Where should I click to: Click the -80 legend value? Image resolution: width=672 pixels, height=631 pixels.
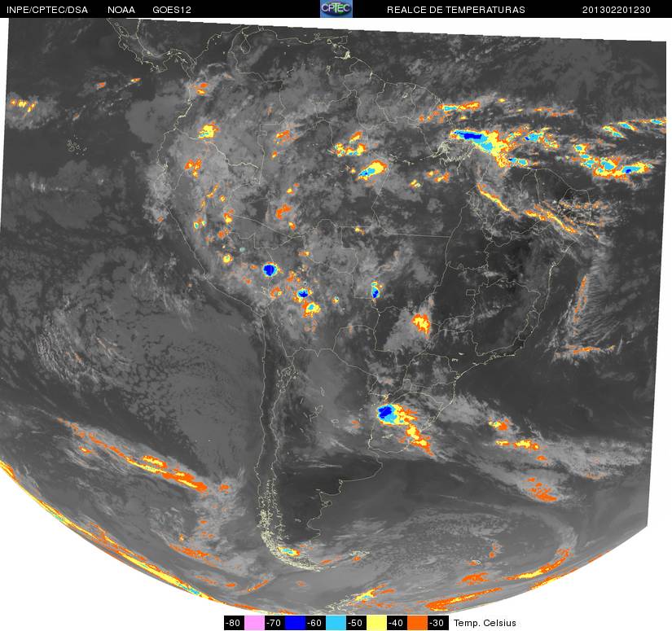click(x=234, y=622)
